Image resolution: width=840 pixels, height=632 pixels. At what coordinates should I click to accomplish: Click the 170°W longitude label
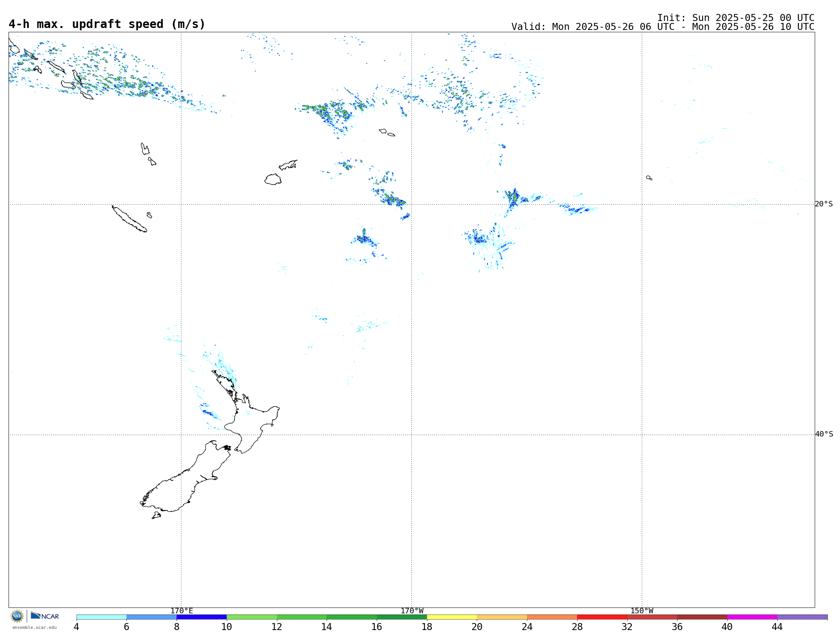412,611
